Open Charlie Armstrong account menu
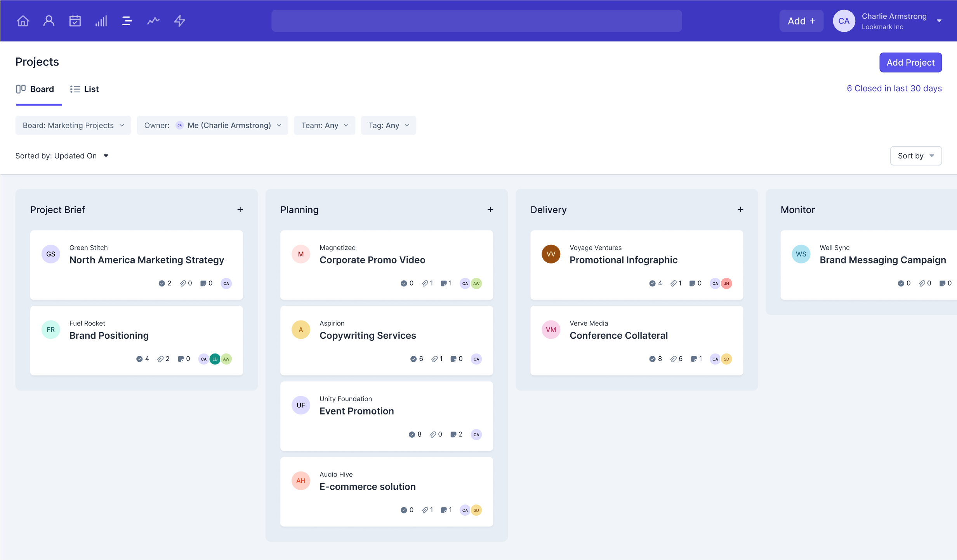Viewport: 957px width, 560px height. coord(939,21)
